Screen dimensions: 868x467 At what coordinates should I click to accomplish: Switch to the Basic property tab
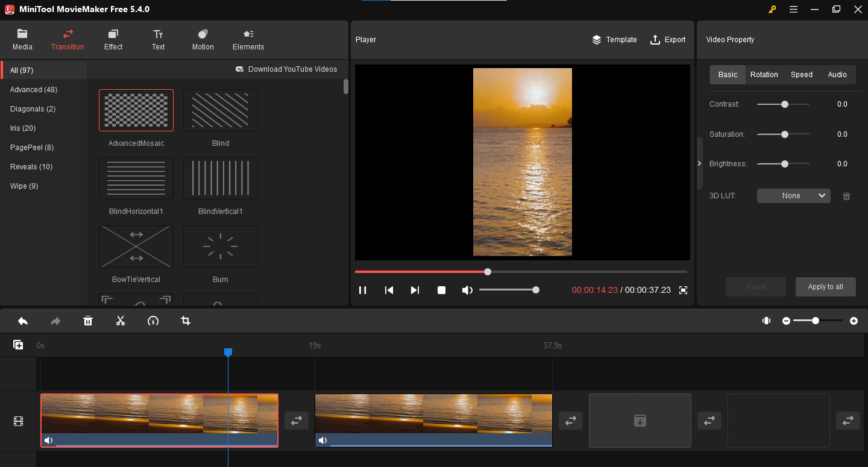pyautogui.click(x=728, y=75)
